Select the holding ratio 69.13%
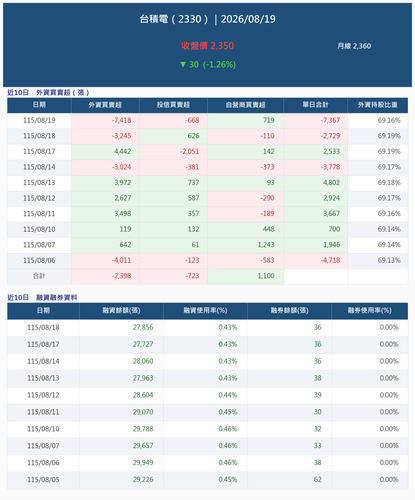 [389, 260]
